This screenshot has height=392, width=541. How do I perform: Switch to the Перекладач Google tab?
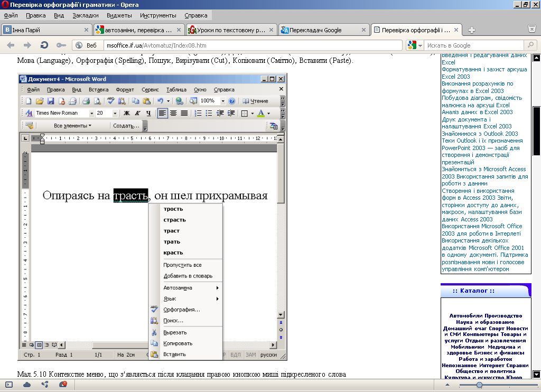324,30
